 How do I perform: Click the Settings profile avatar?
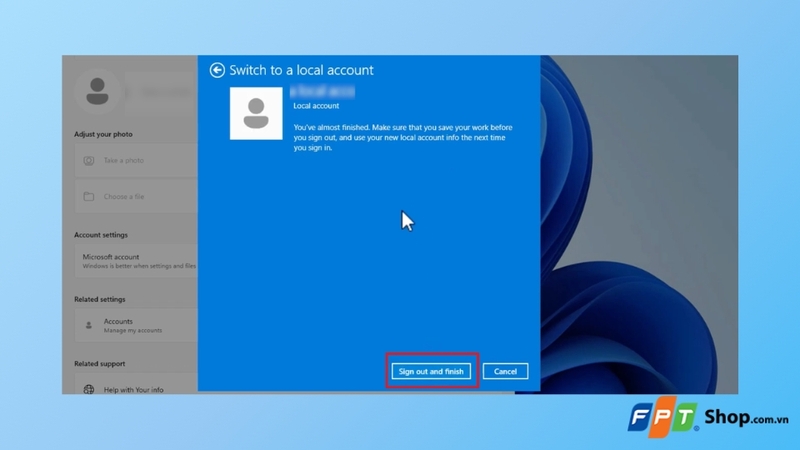point(97,92)
